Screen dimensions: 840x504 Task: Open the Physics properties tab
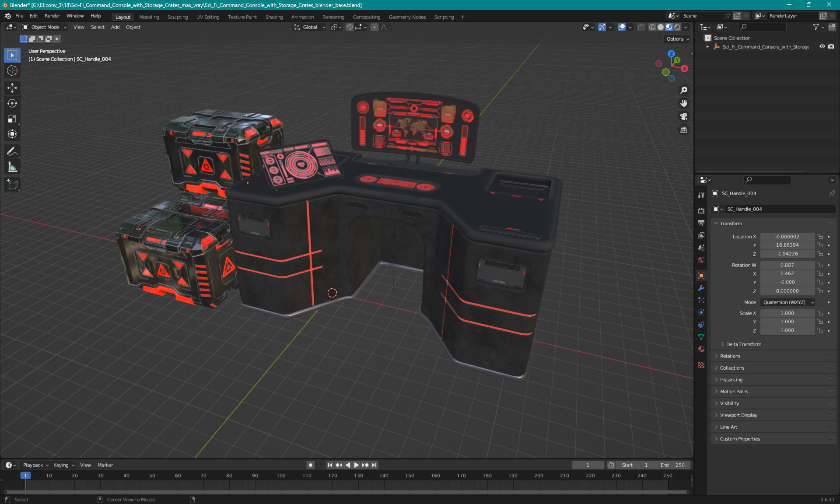coord(701,312)
